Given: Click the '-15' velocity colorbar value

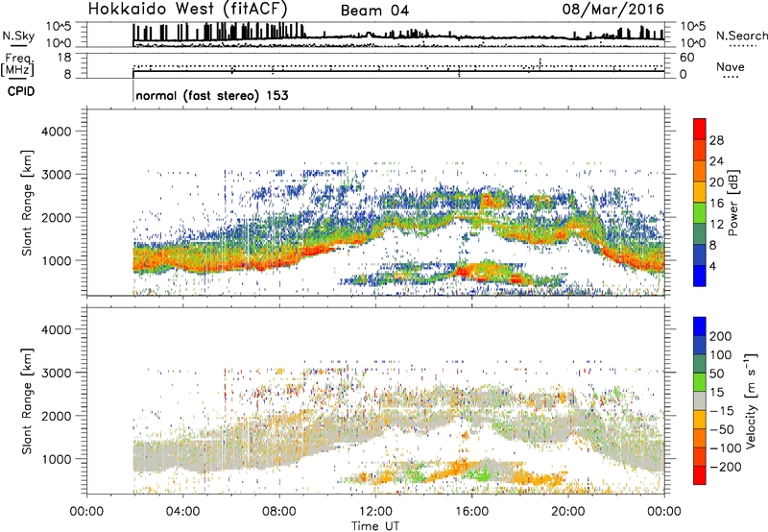Looking at the screenshot, I should 722,411.
